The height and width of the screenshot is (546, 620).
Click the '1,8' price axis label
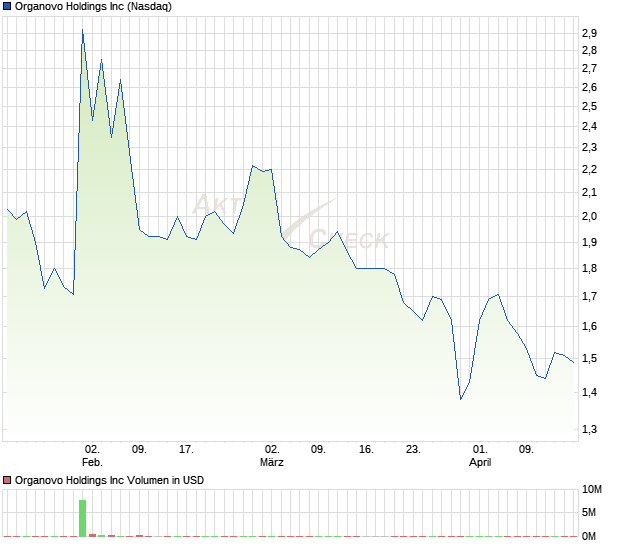coord(589,268)
